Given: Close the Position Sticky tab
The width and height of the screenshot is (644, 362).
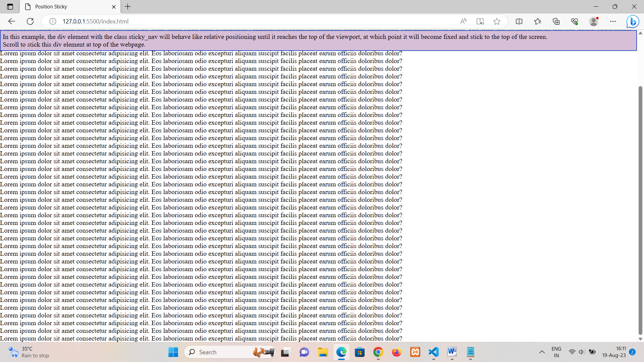Looking at the screenshot, I should pyautogui.click(x=114, y=7).
